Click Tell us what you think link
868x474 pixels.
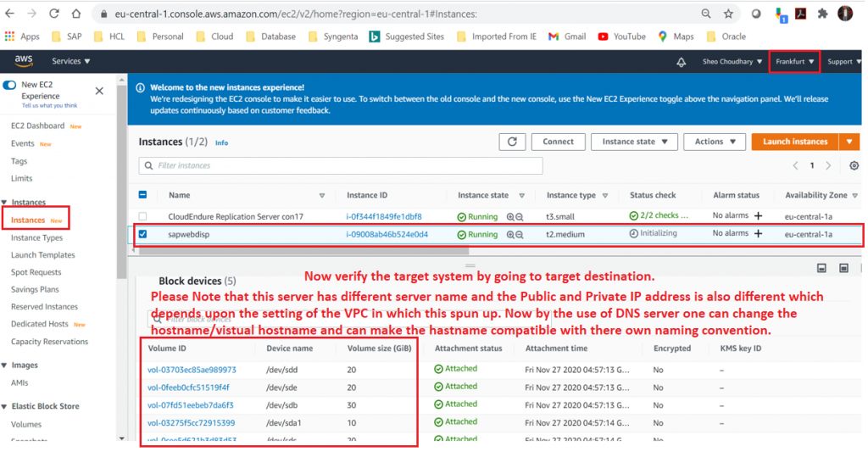click(x=49, y=106)
